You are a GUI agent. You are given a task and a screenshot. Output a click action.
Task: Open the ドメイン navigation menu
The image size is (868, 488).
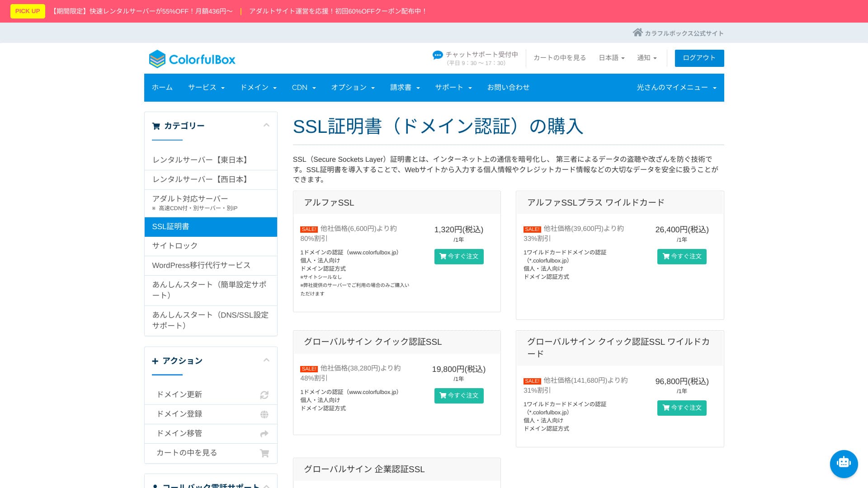[258, 88]
